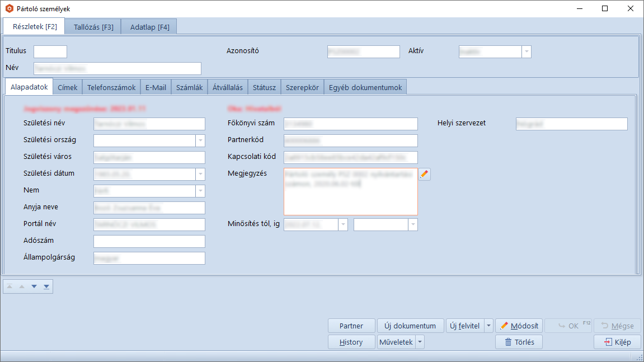Click the Új dokumentum button
644x362 pixels.
click(x=410, y=326)
